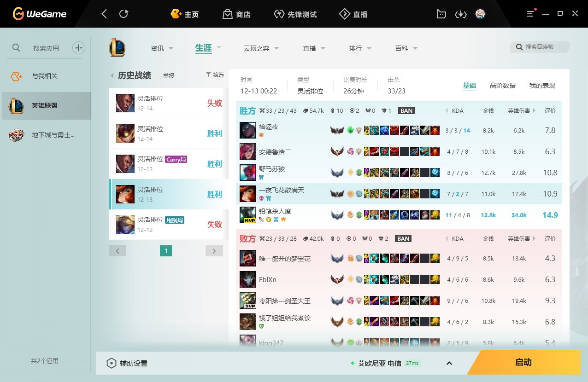Viewport: 588px width, 382px height.
Task: Open the user avatar profile
Action: pos(480,14)
